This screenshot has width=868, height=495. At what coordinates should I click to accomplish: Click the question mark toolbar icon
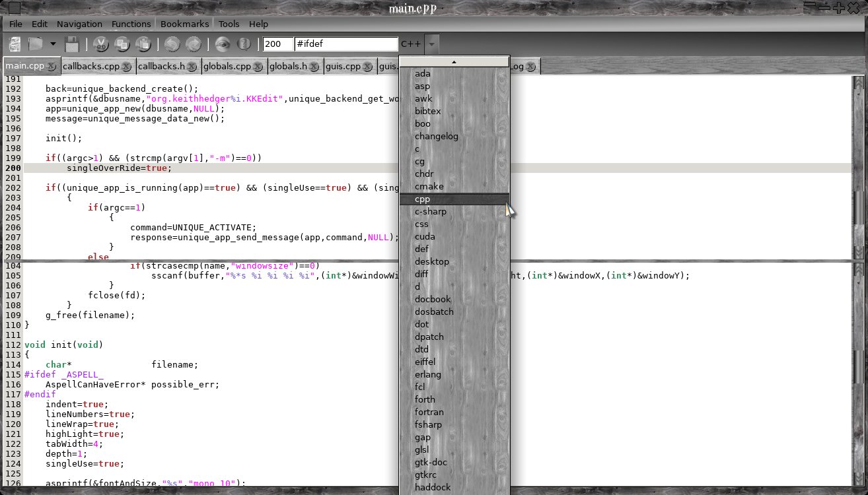[244, 44]
